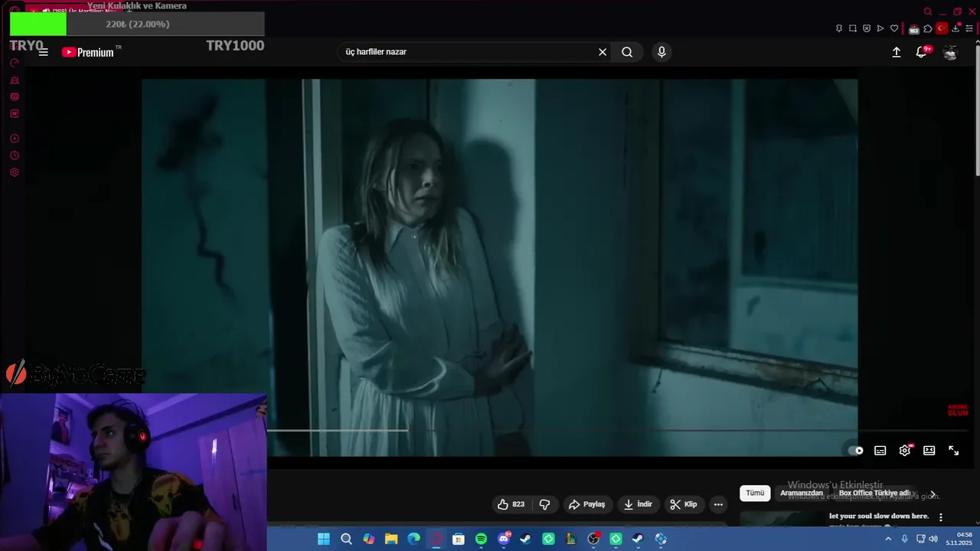Create a clip with Klip button

[684, 504]
